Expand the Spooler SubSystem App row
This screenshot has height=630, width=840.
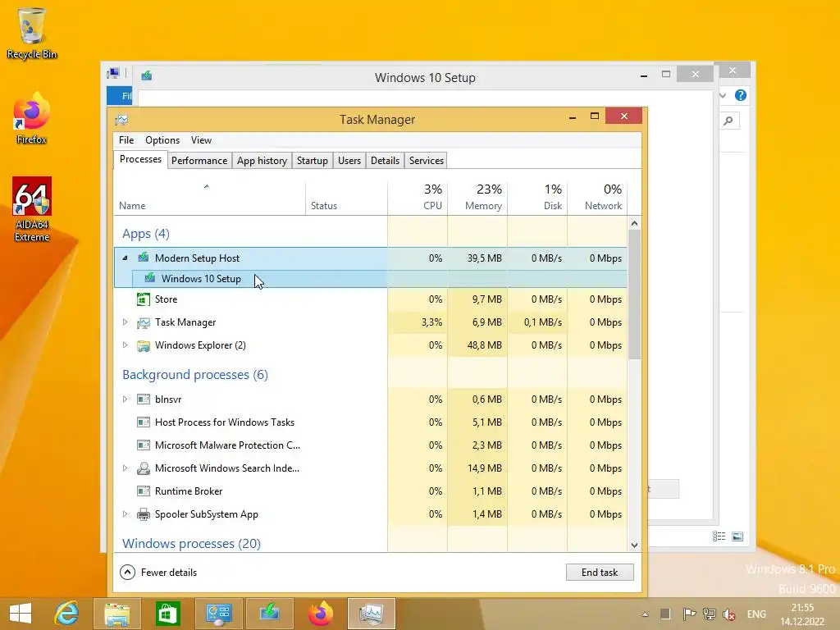[125, 514]
